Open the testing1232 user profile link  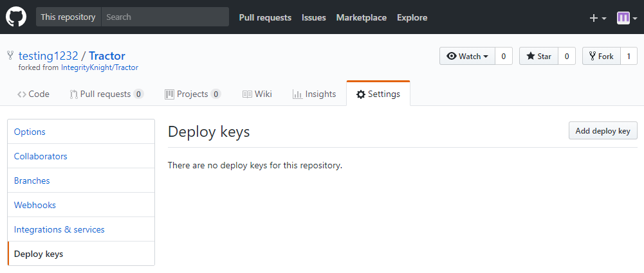(x=48, y=56)
